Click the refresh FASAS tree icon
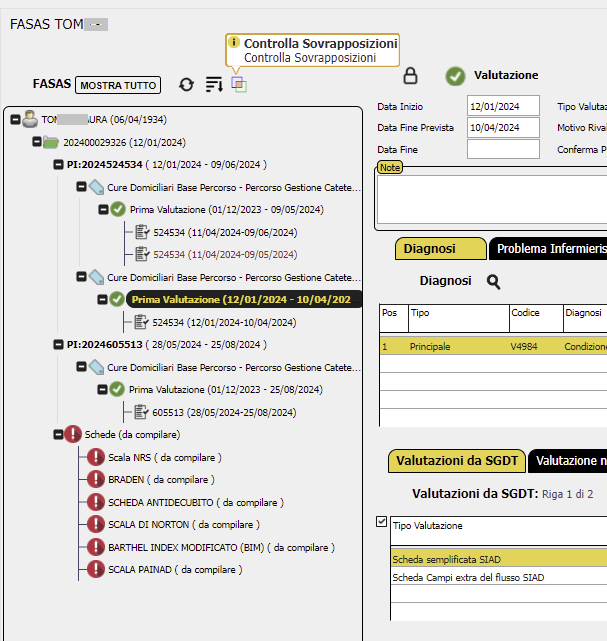 click(x=186, y=85)
